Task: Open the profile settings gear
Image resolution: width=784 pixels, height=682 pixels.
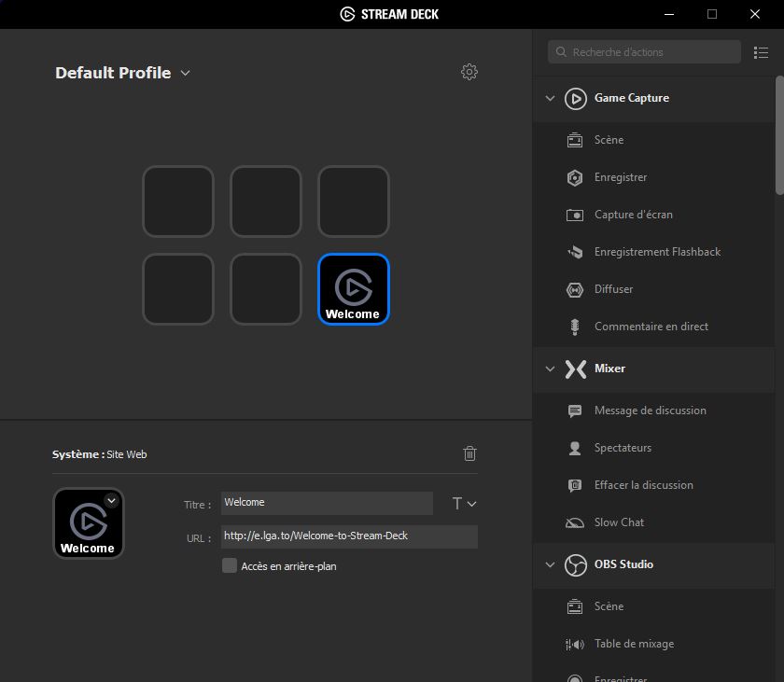Action: (x=469, y=72)
